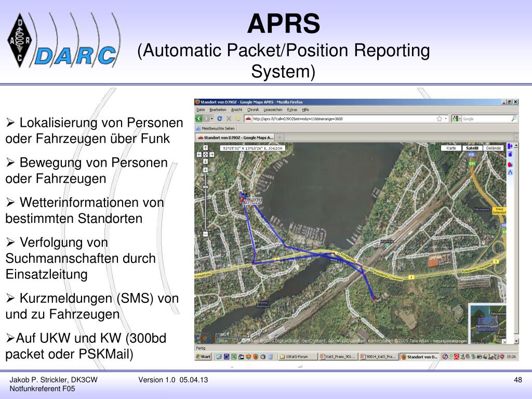Switch the map to Karte view
Viewport: 532px width, 399px height.
click(451, 148)
